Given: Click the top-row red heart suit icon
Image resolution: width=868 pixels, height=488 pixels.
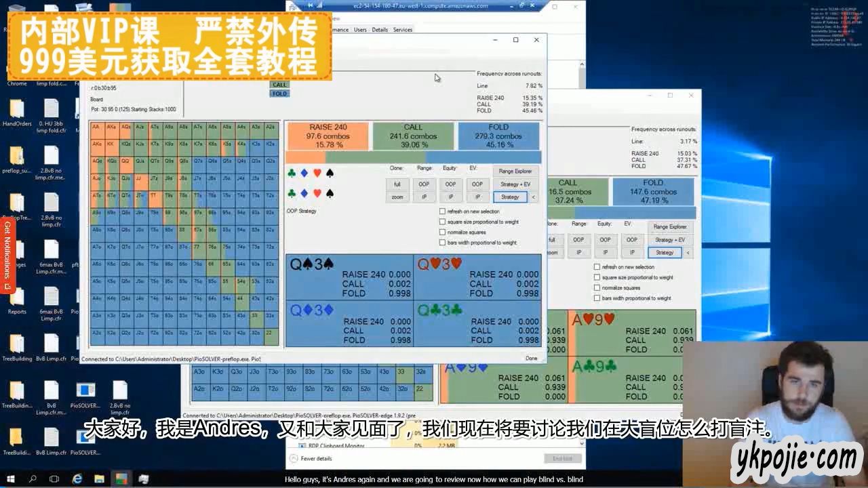Looking at the screenshot, I should click(317, 173).
